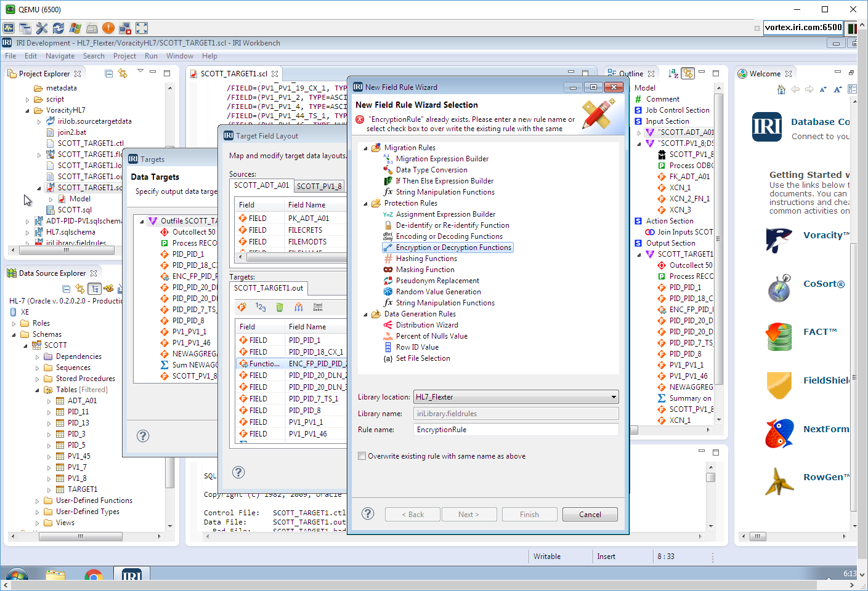The width and height of the screenshot is (868, 591).
Task: Switch to SCOTT_PV1_8 sources tab
Action: (319, 186)
